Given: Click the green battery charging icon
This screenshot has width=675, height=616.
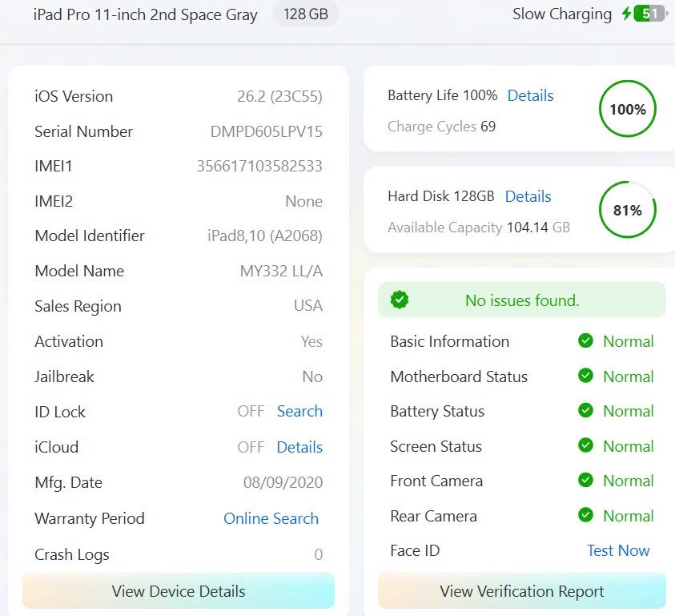Looking at the screenshot, I should (x=650, y=14).
